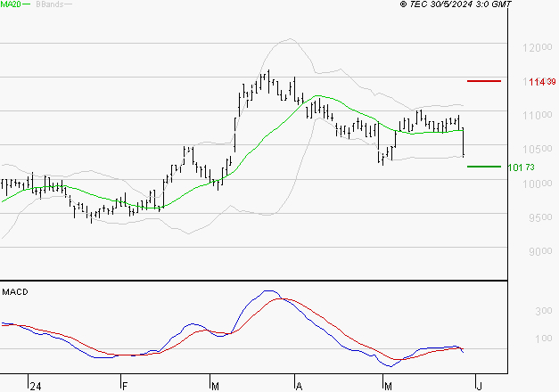
Task: Click the 10000 price axis label
Action: point(538,184)
